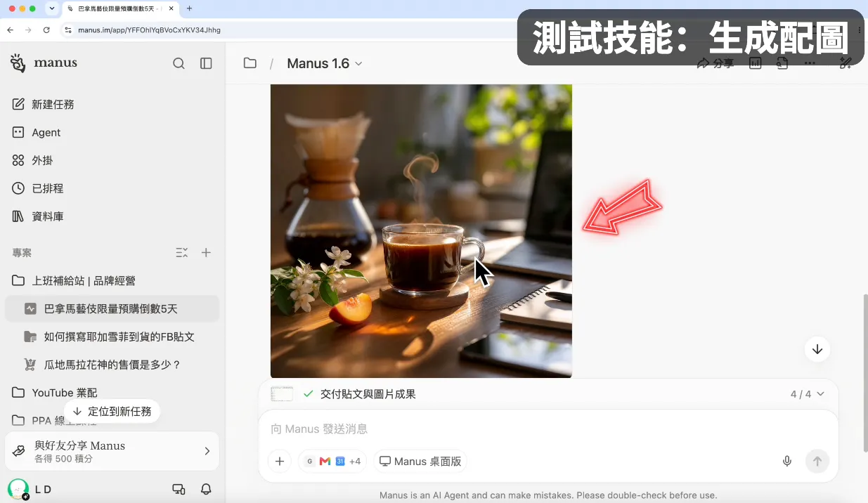Open a new browser tab
The width and height of the screenshot is (868, 503).
pyautogui.click(x=189, y=8)
